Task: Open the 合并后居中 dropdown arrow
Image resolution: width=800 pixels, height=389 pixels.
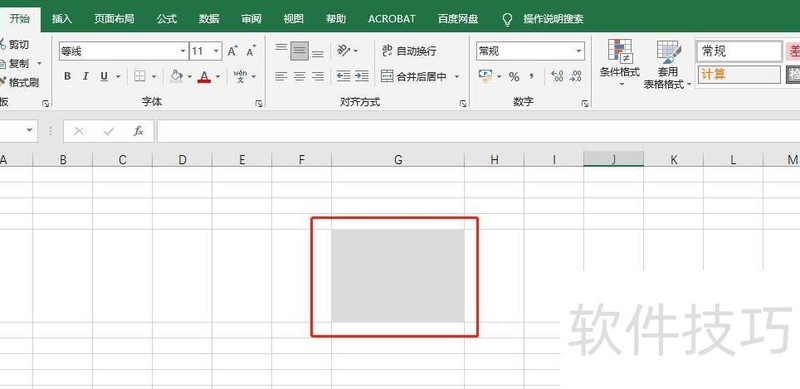Action: (x=457, y=77)
